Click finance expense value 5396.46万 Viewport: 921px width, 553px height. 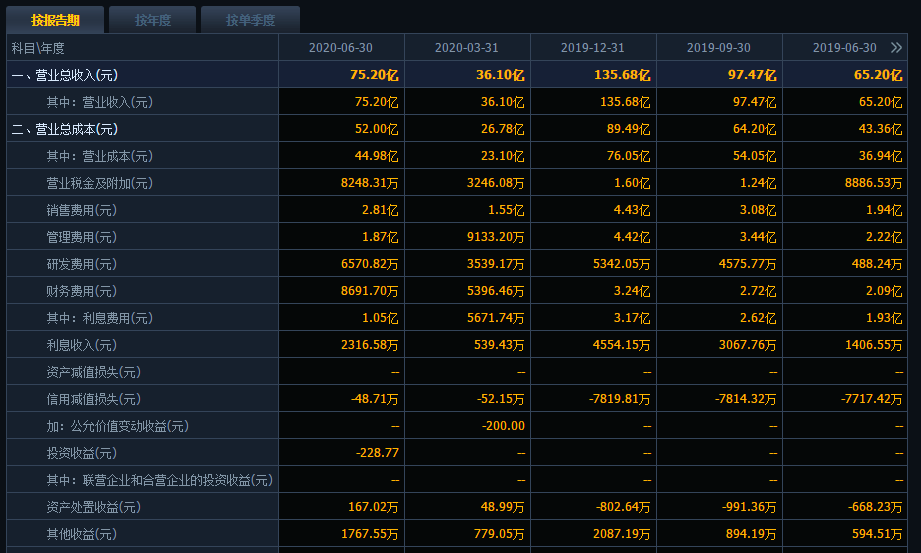(x=496, y=291)
